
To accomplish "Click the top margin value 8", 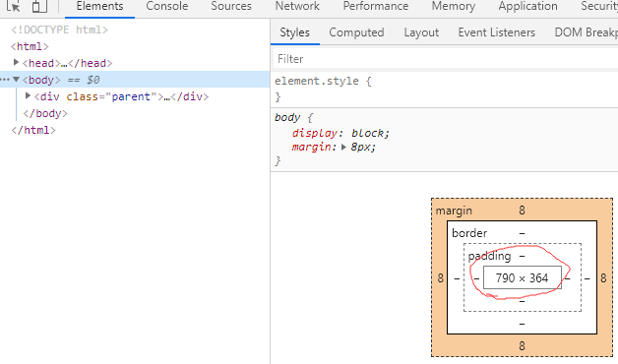I will [522, 210].
